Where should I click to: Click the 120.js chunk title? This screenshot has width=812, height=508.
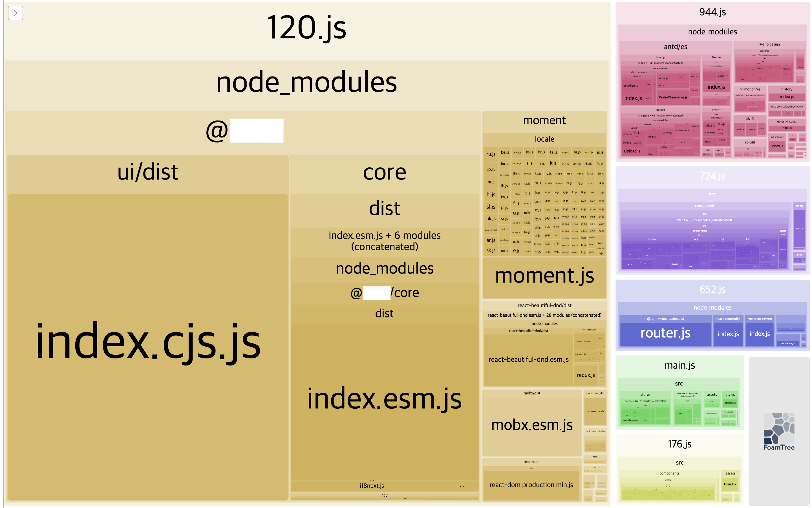pyautogui.click(x=307, y=28)
